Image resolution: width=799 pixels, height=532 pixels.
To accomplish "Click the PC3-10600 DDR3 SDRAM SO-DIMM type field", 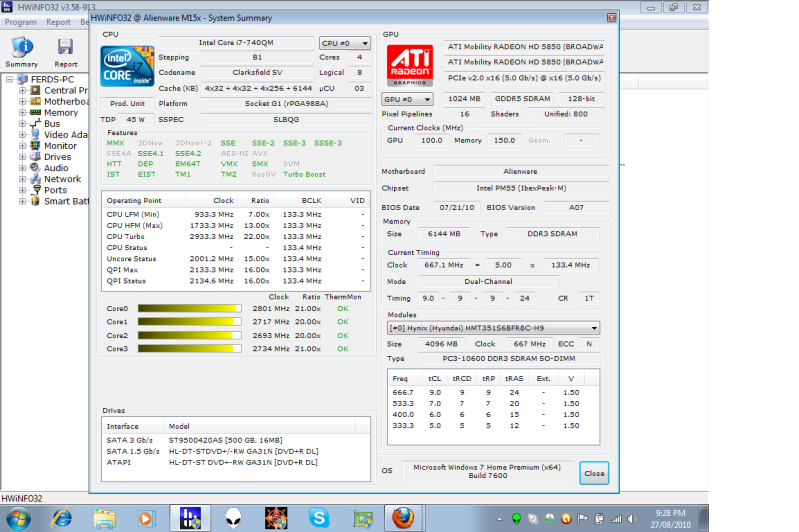I will pyautogui.click(x=509, y=359).
